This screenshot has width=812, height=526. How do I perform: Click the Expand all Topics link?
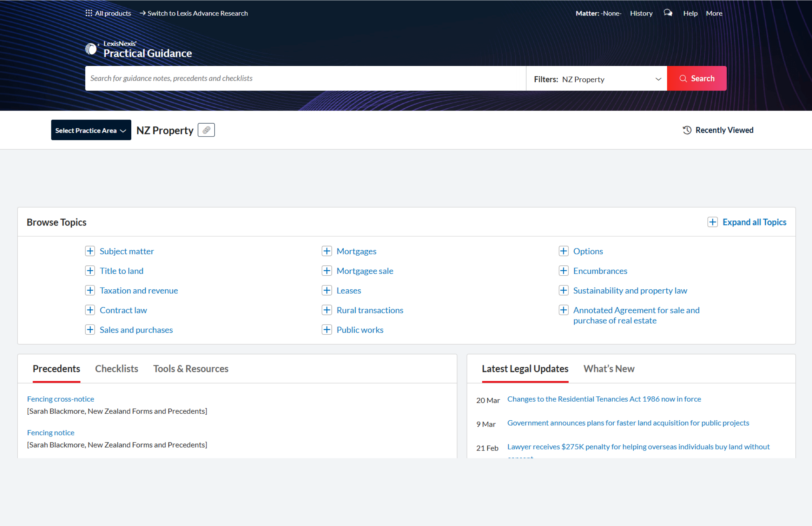click(754, 222)
